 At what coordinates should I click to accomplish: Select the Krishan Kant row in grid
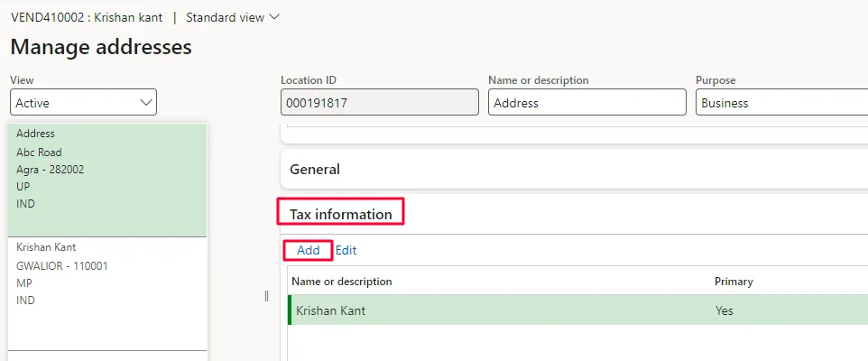point(578,310)
